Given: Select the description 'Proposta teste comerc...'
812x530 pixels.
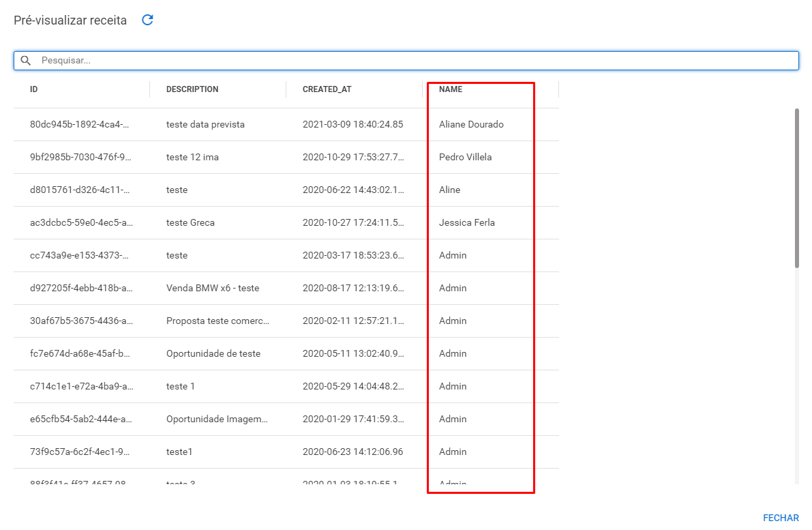Looking at the screenshot, I should tap(217, 321).
